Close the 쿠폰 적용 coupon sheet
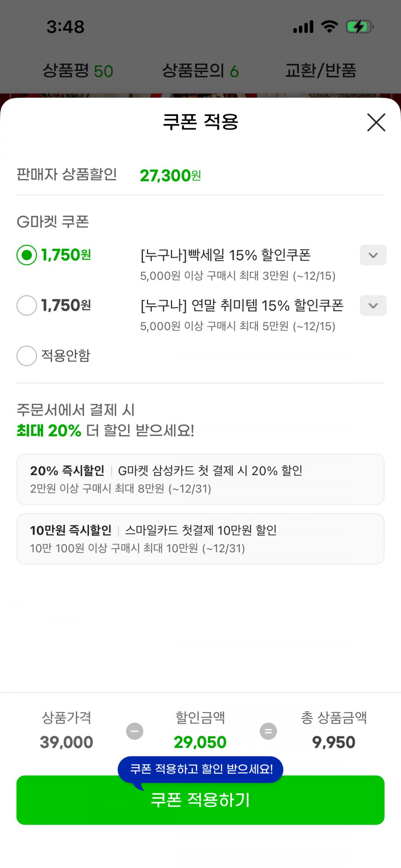 pos(376,123)
